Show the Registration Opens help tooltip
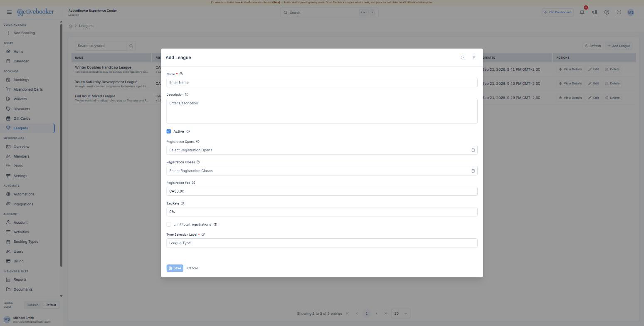Viewport: 644px width, 326px height. [x=197, y=141]
